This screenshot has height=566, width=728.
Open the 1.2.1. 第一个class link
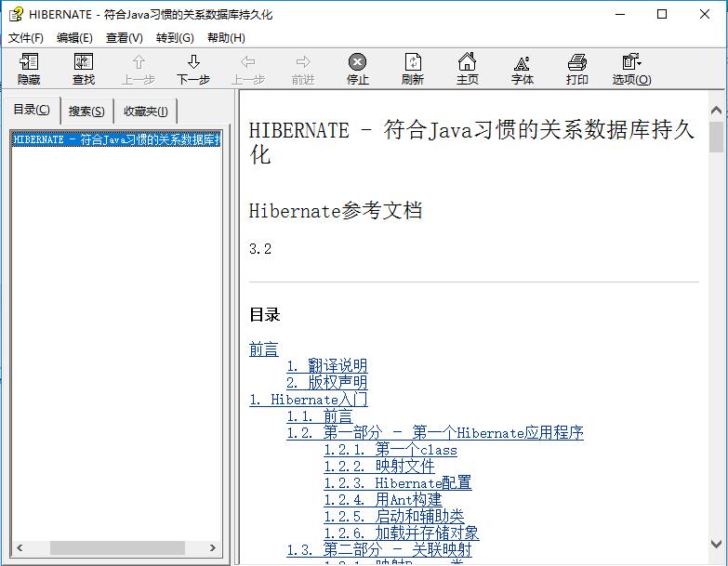390,450
